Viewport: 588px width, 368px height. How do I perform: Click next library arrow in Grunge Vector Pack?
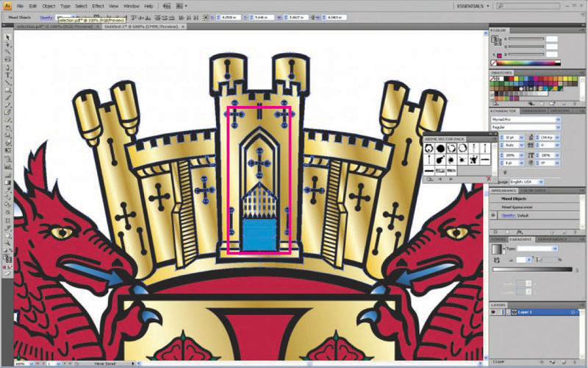tap(451, 180)
